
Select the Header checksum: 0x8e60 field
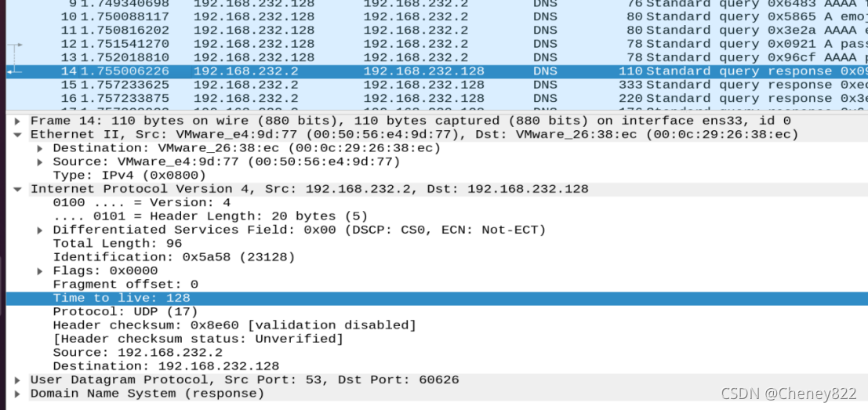[234, 325]
